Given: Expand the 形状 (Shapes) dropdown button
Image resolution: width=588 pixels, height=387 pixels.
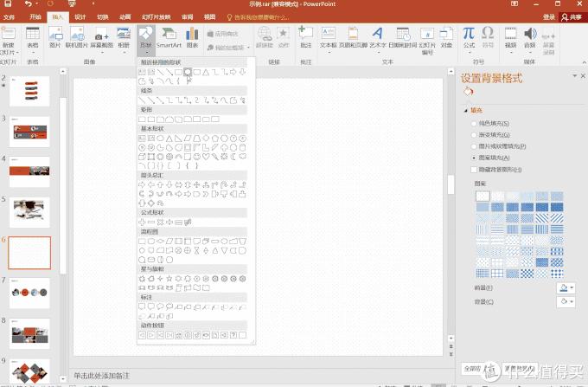Looking at the screenshot, I should point(145,41).
